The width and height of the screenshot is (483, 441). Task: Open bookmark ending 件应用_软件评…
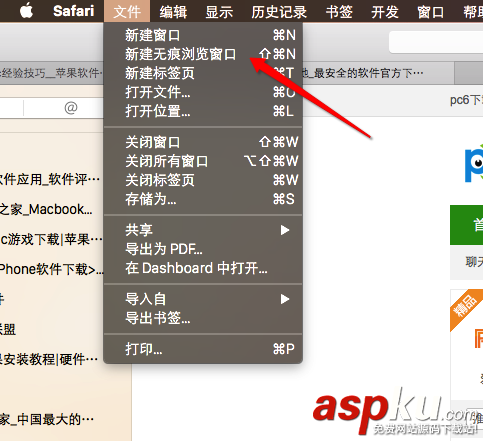[50, 179]
